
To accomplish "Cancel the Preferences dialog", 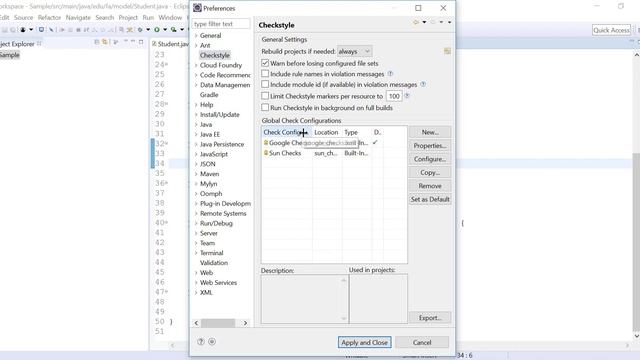I will (422, 342).
